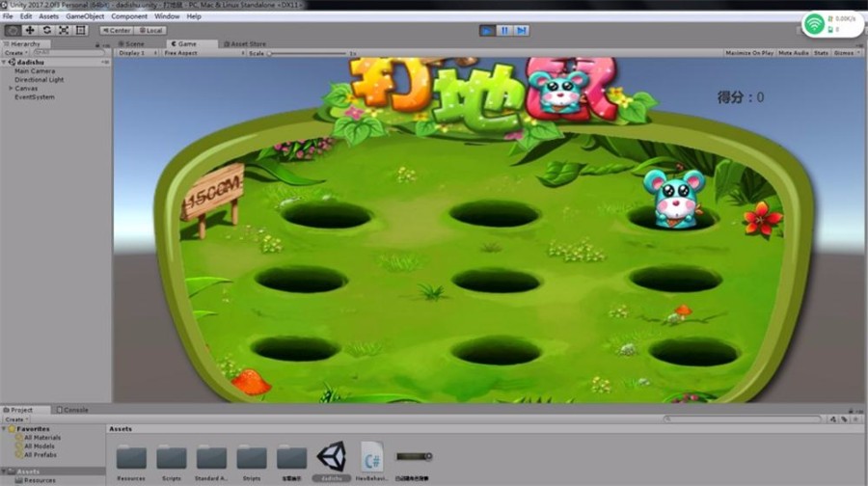Image resolution: width=868 pixels, height=486 pixels.
Task: Toggle pivot mode Center button
Action: click(x=117, y=31)
